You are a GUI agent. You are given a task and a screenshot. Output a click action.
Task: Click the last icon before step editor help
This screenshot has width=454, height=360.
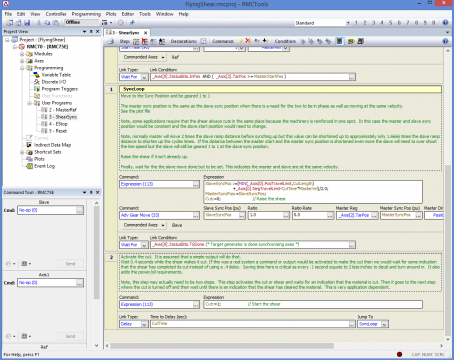(360, 41)
